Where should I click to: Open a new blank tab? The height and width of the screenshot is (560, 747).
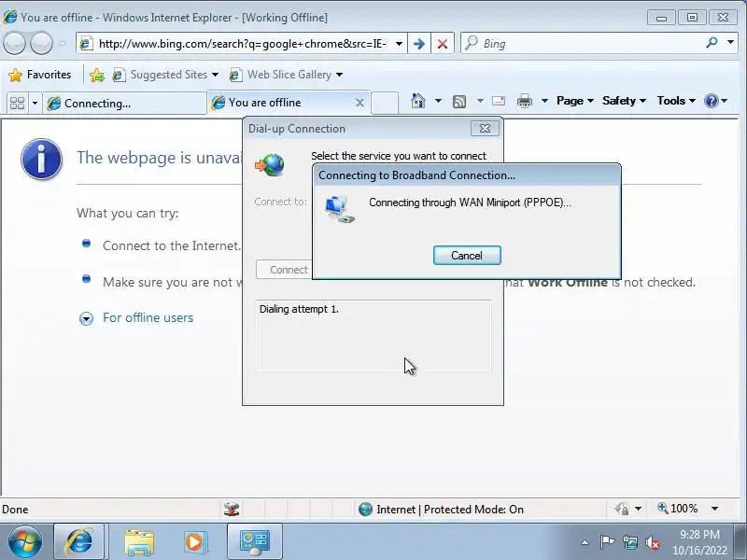385,103
